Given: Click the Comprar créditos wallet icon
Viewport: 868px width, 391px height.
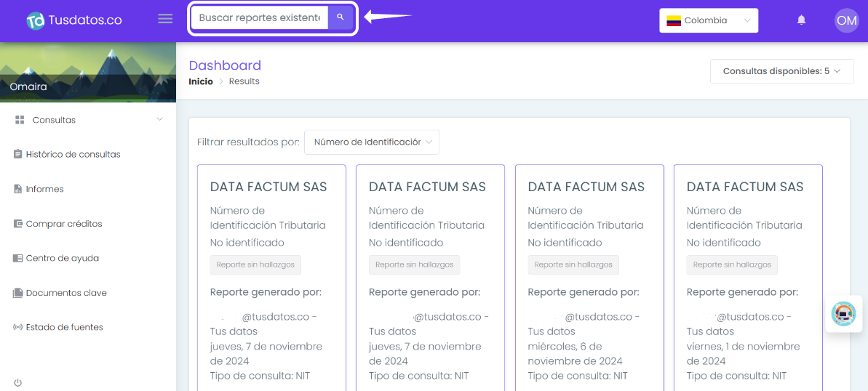Looking at the screenshot, I should point(17,223).
